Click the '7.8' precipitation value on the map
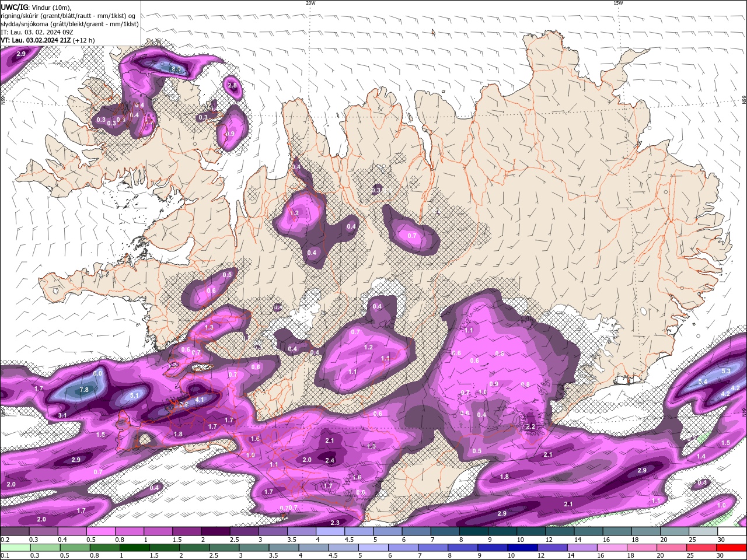This screenshot has width=747, height=560. click(84, 390)
